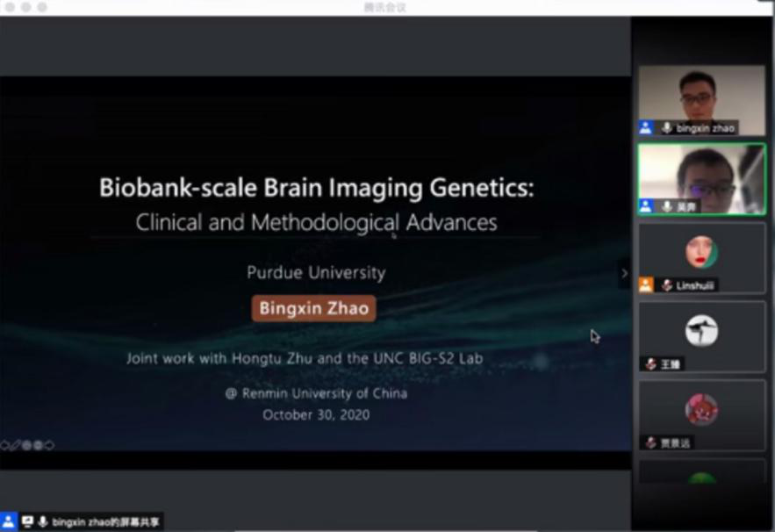Open bingxin zhao's webcam video thumbnail

tap(701, 95)
